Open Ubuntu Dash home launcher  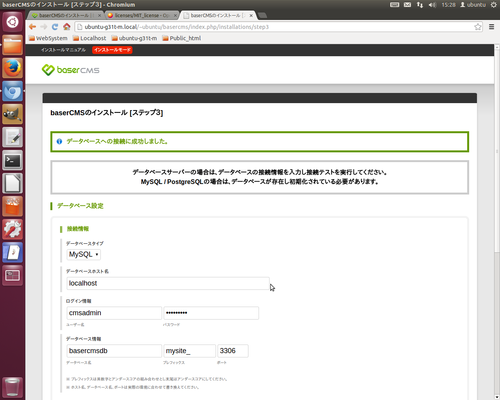[13, 22]
